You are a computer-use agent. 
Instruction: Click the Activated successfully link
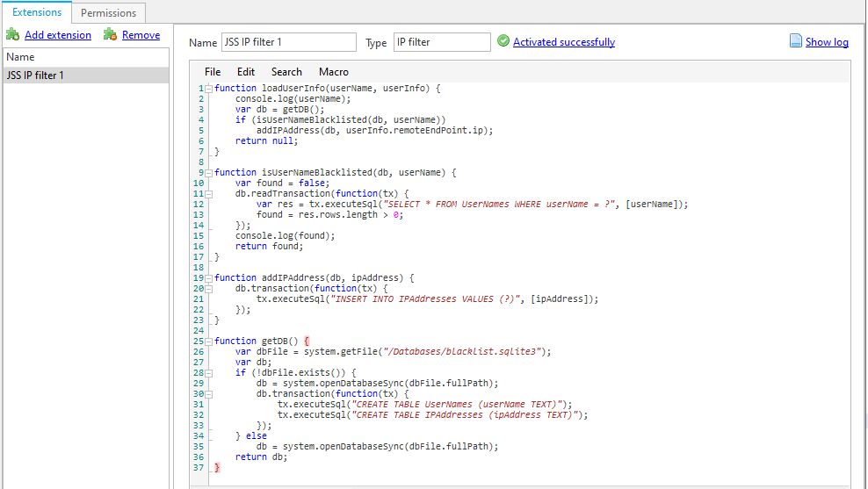(564, 42)
